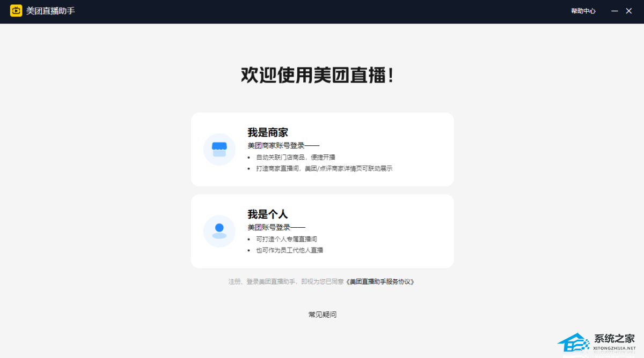644x358 pixels.
Task: Select the 我是商家 merchant login card
Action: tap(323, 150)
